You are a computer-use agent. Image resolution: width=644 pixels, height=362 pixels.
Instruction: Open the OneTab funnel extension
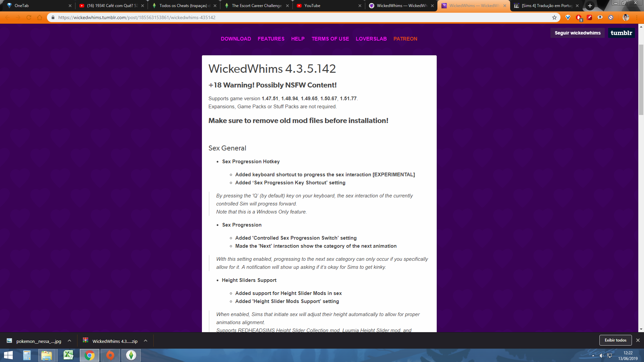(568, 17)
